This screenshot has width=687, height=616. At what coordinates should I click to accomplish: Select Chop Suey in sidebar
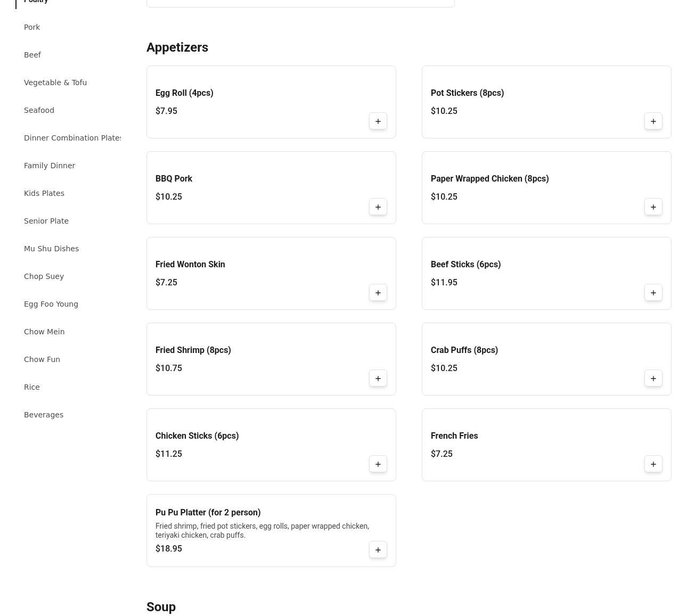coord(44,276)
